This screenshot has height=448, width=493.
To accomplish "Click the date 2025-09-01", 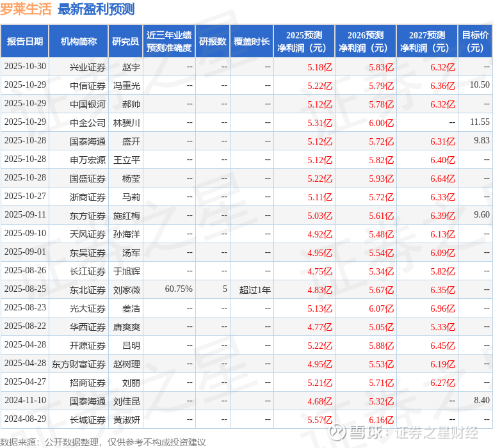I will pyautogui.click(x=25, y=252).
